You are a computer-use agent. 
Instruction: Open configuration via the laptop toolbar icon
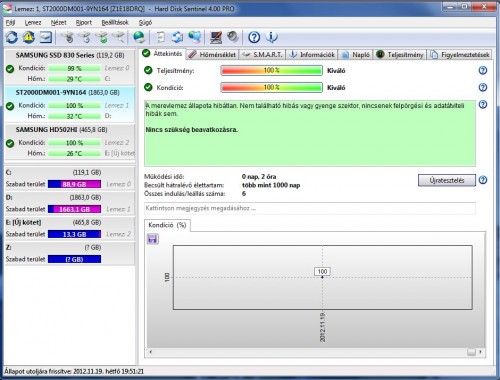click(x=216, y=37)
